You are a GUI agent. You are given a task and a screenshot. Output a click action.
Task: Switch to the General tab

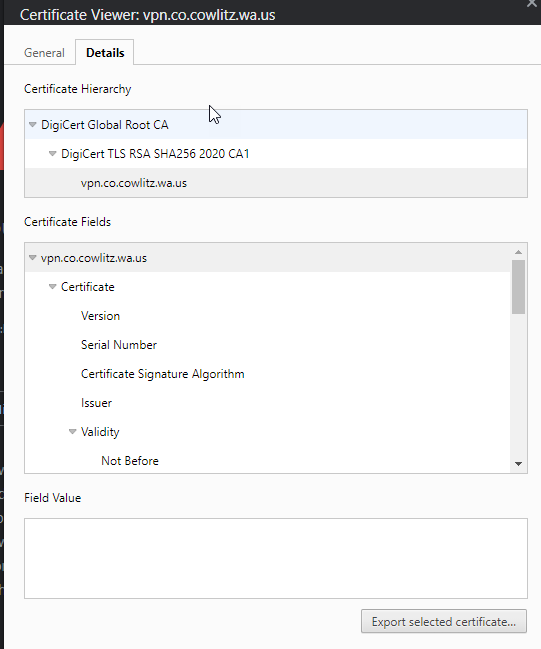(44, 53)
